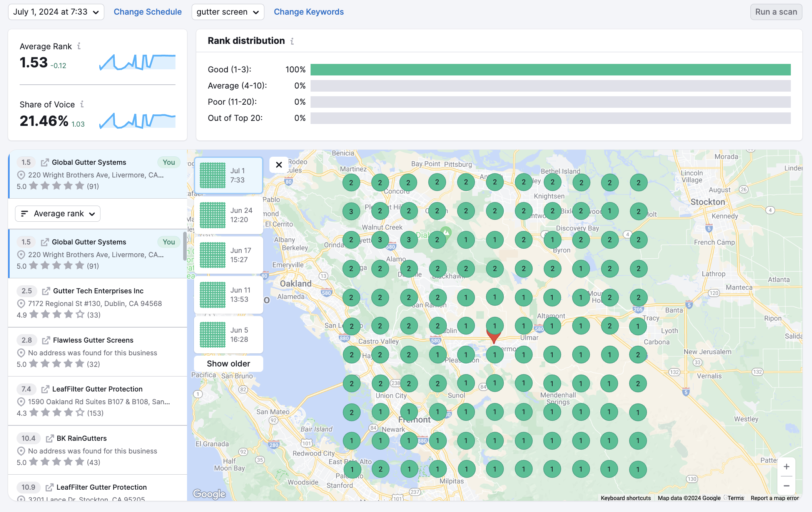Select the LeafFilter Gutter Protection name rated 7.4
The image size is (812, 512).
[97, 389]
